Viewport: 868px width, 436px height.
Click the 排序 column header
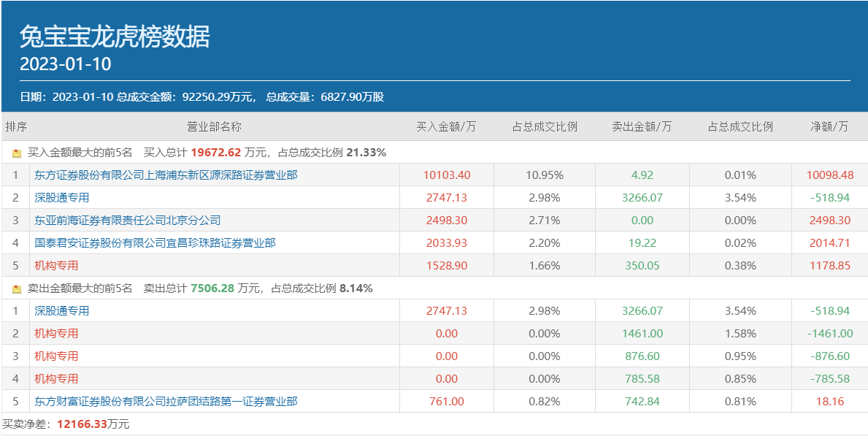(16, 127)
